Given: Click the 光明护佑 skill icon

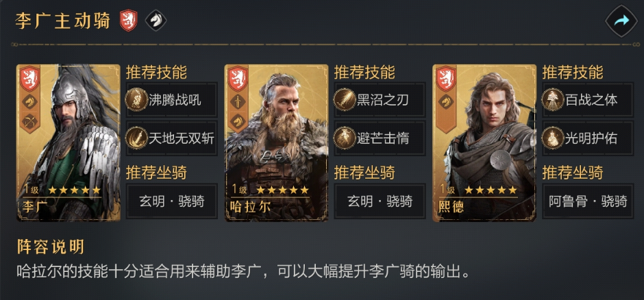Looking at the screenshot, I should click(553, 138).
